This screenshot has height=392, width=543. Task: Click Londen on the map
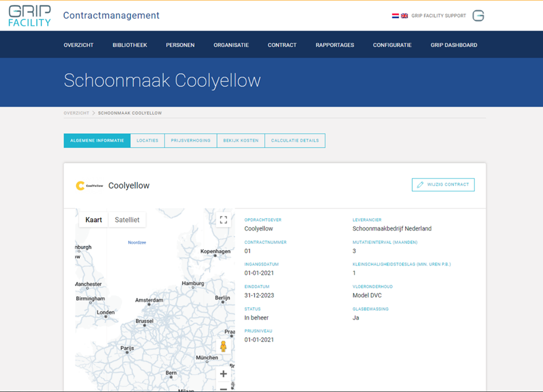106,312
